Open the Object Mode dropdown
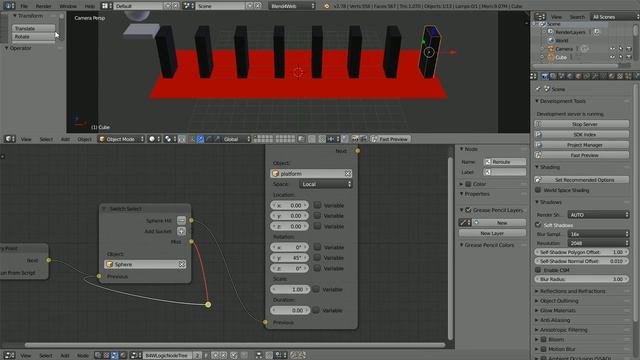Screen dimensions: 640x360 (121, 139)
